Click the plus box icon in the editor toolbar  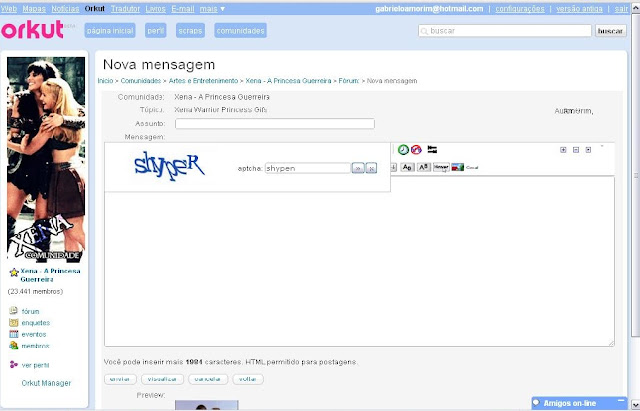pyautogui.click(x=563, y=150)
